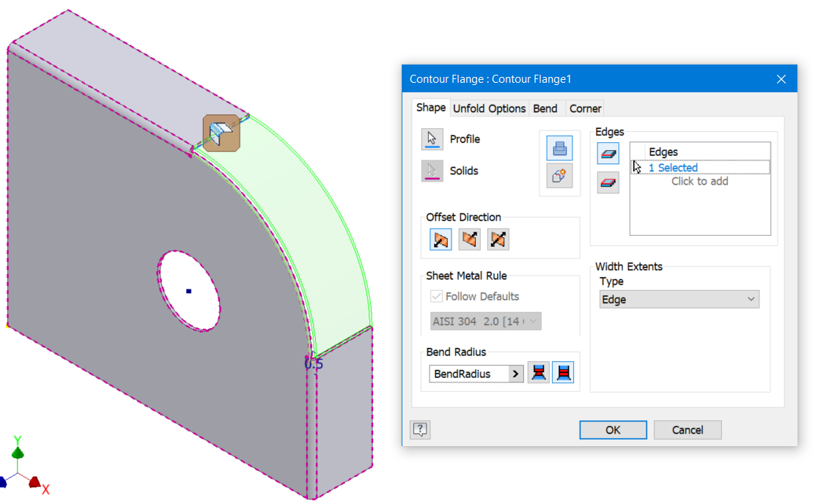818x504 pixels.
Task: Choose the Loop Select mode icon
Action: [x=608, y=182]
